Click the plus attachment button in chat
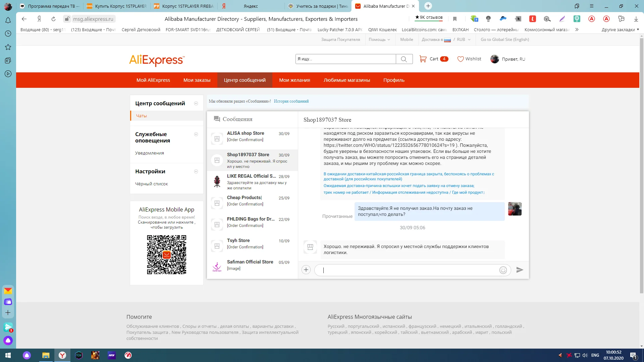Viewport: 644px width, 362px height. [x=306, y=270]
